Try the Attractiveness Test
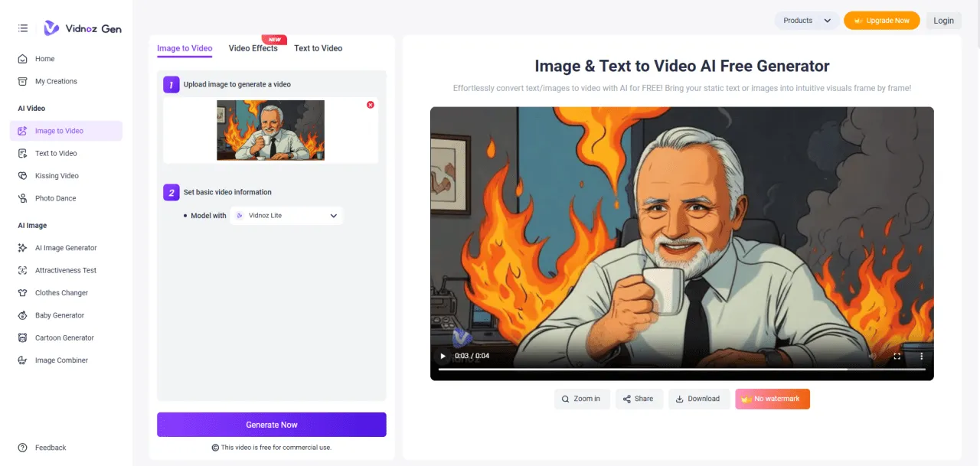Viewport: 980px width, 466px height. click(x=65, y=270)
